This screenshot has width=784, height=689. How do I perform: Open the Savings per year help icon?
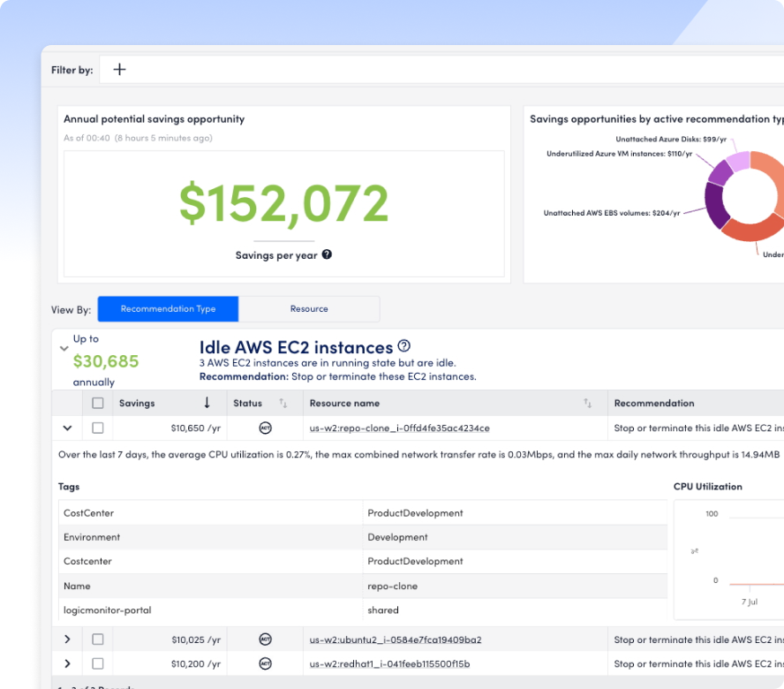pyautogui.click(x=327, y=254)
